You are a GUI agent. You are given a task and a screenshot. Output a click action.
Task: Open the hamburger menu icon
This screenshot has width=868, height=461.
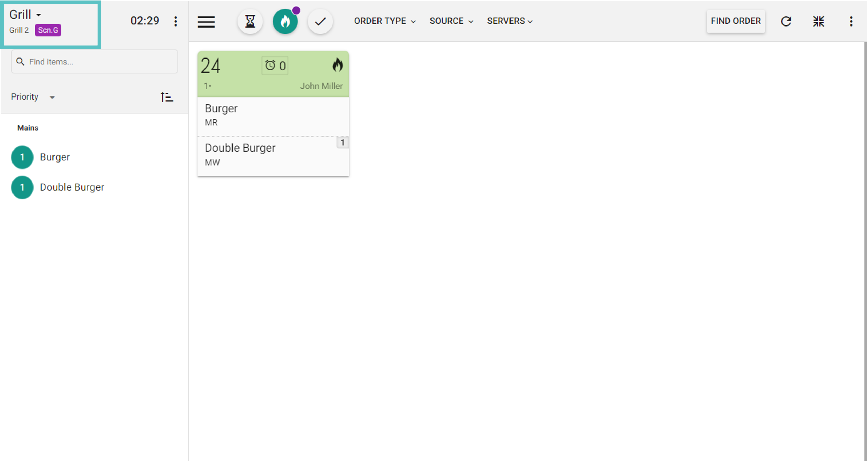(x=206, y=22)
